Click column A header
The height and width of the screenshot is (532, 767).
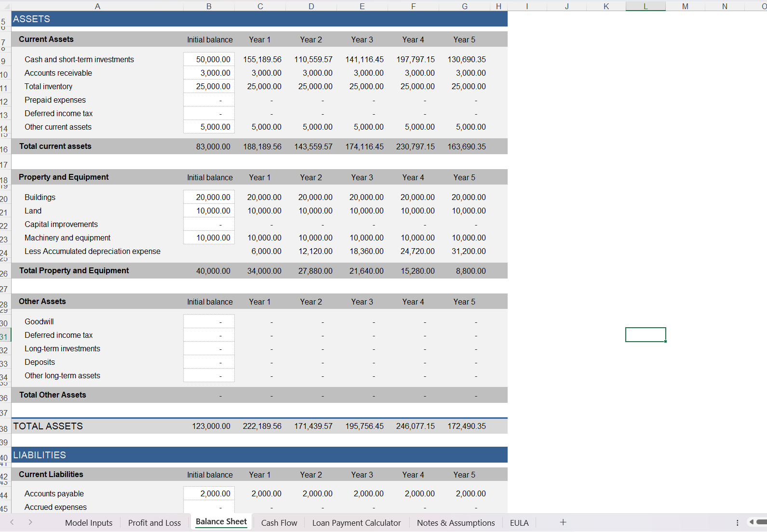point(97,6)
